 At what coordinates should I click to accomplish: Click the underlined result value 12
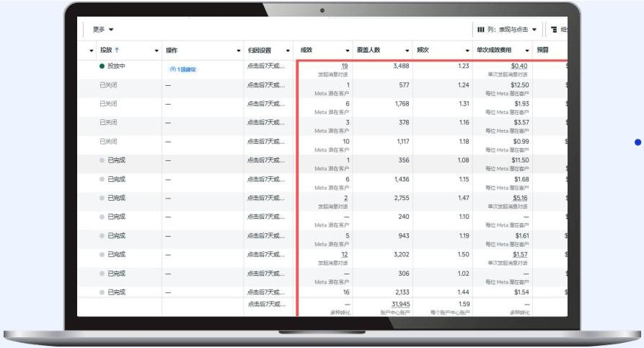(344, 255)
